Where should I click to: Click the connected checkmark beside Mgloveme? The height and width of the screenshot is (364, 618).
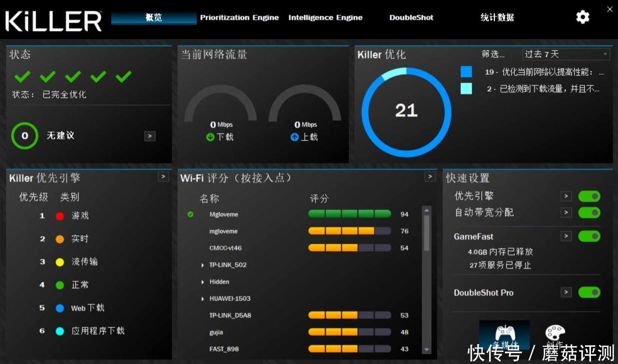tap(191, 214)
